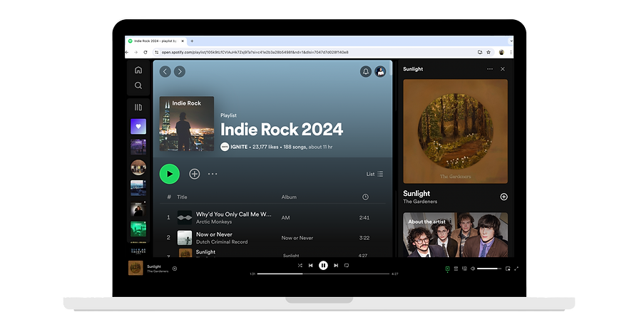The height and width of the screenshot is (322, 644).
Task: Reload the page in Chrome
Action: point(145,52)
